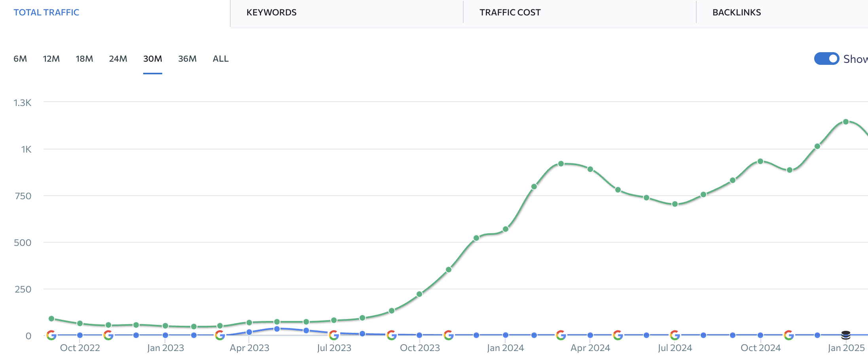
Task: Open the Keywords tab
Action: coord(271,13)
